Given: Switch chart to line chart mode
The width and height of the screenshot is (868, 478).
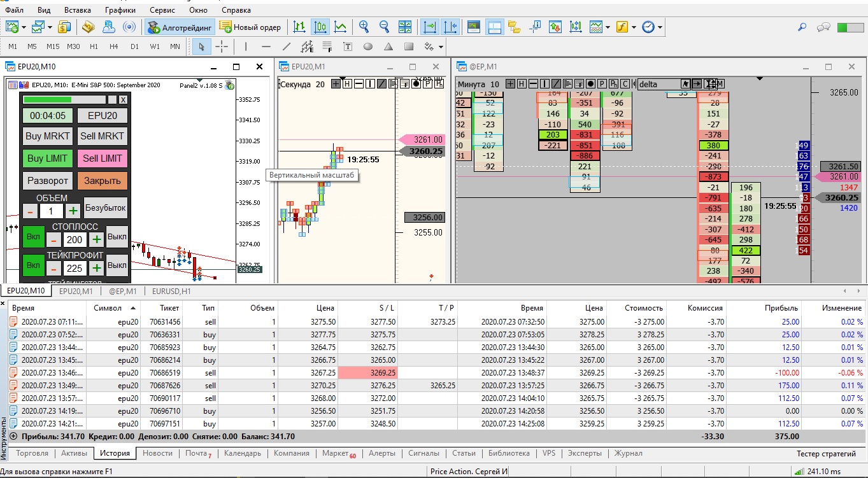Looking at the screenshot, I should pos(341,27).
